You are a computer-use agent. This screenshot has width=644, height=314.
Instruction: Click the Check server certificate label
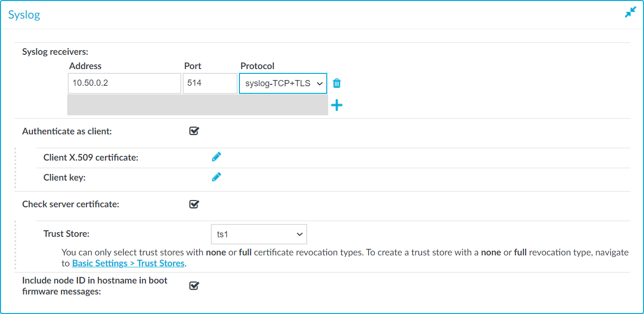[71, 204]
